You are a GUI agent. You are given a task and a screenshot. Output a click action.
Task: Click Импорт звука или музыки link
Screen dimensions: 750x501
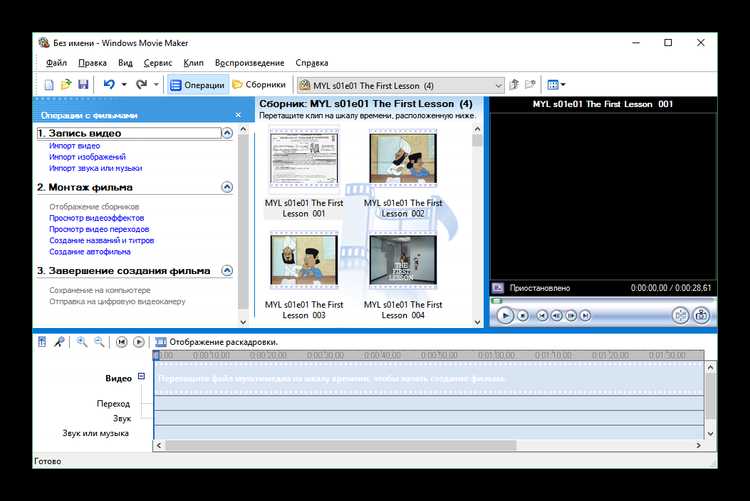(96, 168)
